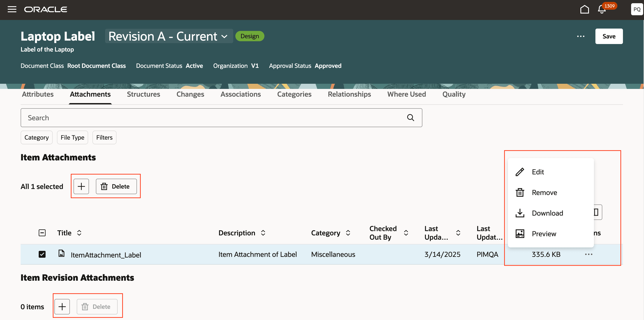Choose Download from the context menu
Viewport: 644px width, 320px height.
547,213
